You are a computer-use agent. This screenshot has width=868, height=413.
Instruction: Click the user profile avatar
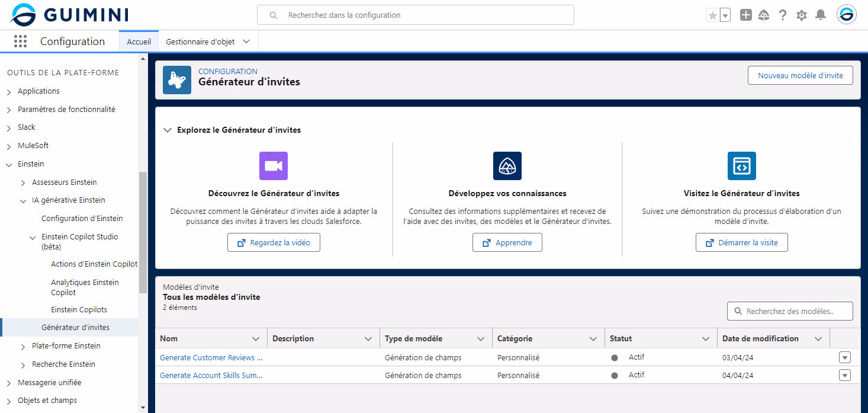point(847,15)
